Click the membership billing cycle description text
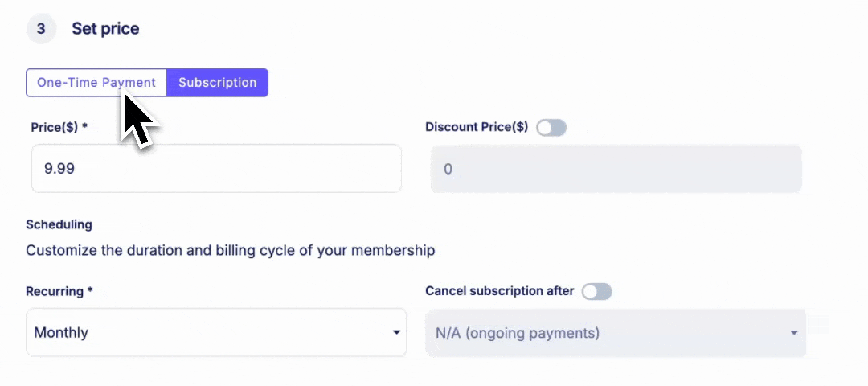Image resolution: width=868 pixels, height=386 pixels. (x=231, y=251)
